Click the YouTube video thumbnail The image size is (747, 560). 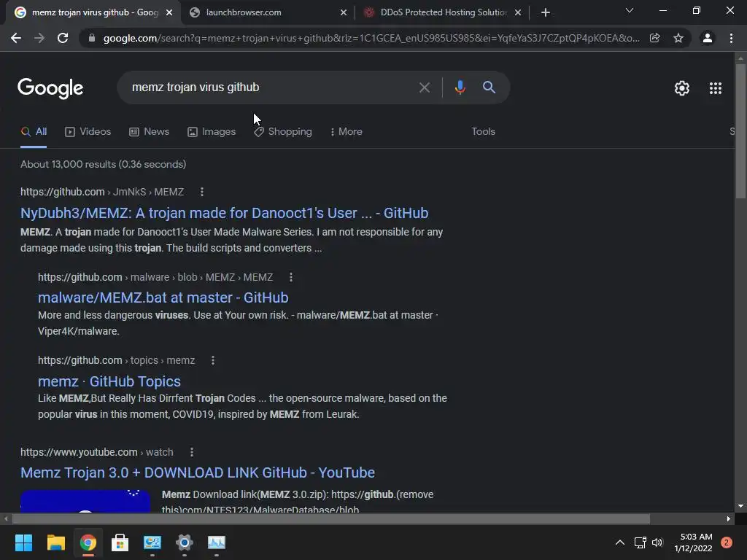coord(85,501)
